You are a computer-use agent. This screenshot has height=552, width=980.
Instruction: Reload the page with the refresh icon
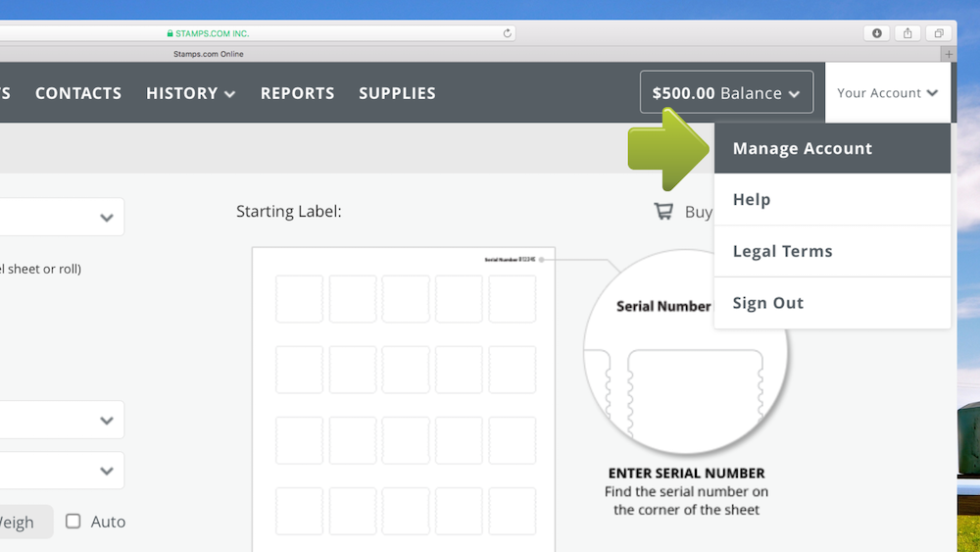tap(507, 33)
